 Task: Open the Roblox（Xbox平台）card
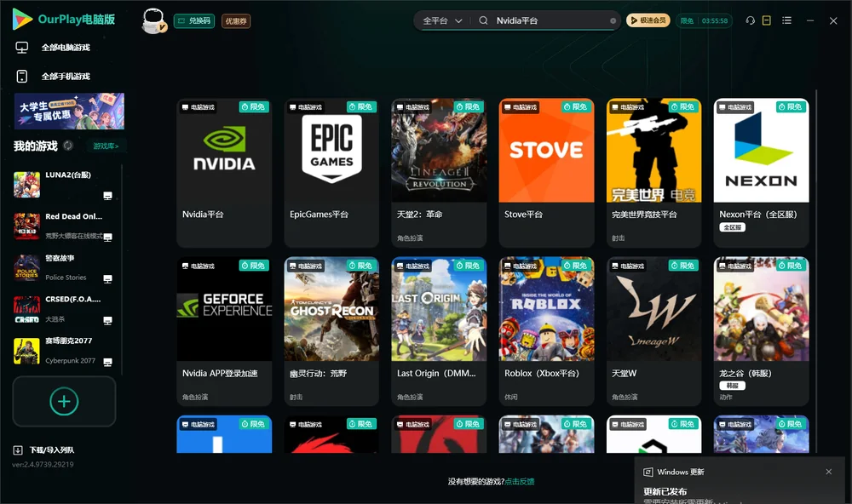(546, 331)
